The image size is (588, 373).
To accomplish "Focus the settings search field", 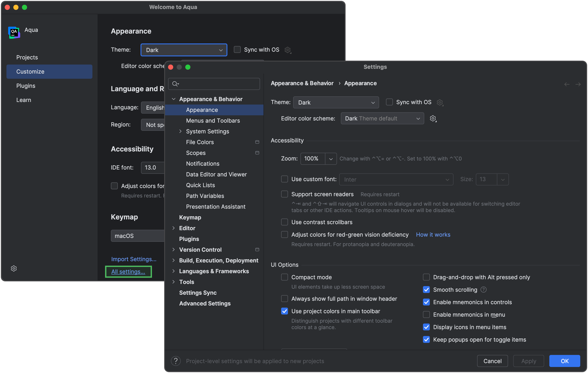I will (214, 84).
